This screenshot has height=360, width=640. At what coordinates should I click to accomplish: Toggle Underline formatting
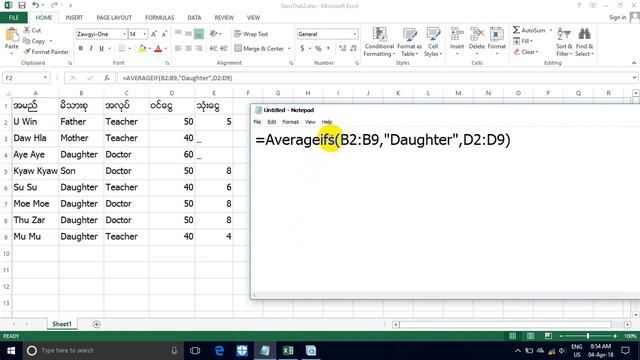(x=101, y=48)
